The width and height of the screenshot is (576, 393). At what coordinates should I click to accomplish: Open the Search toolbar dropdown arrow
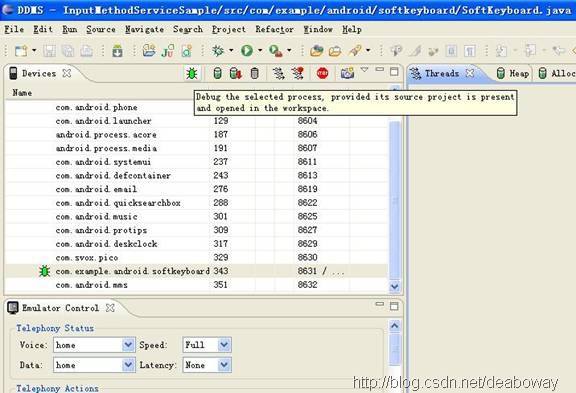coord(368,50)
